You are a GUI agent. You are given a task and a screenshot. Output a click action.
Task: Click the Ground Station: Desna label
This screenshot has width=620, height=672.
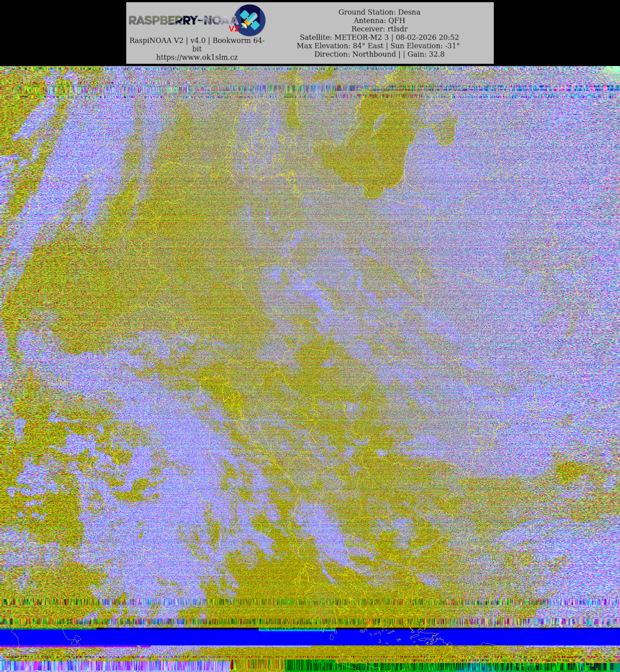coord(379,12)
